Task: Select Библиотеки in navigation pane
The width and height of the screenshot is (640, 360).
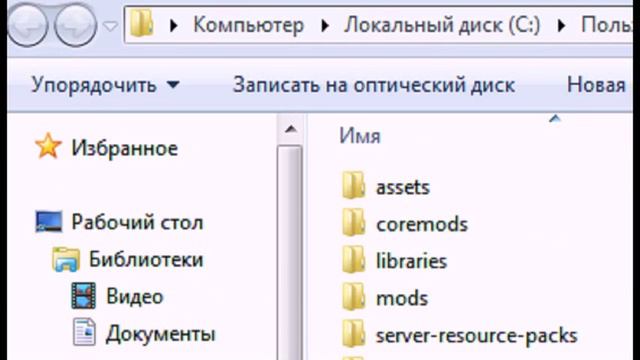Action: click(x=146, y=260)
